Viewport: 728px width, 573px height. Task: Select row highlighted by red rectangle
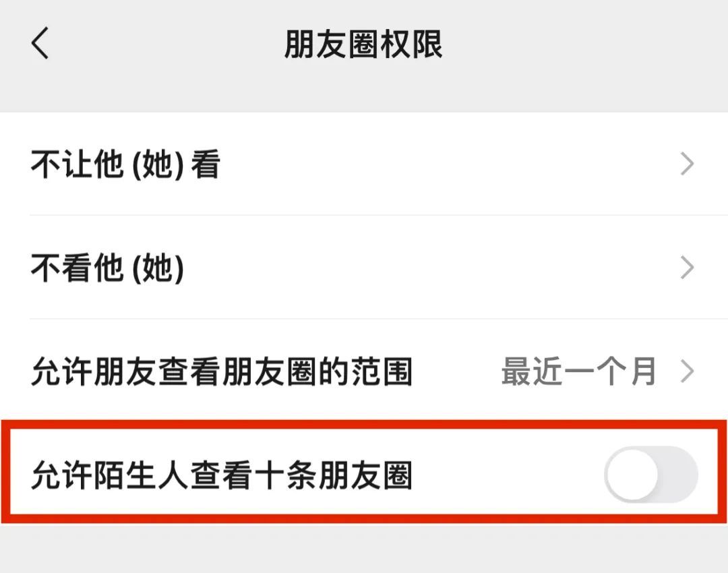point(364,474)
